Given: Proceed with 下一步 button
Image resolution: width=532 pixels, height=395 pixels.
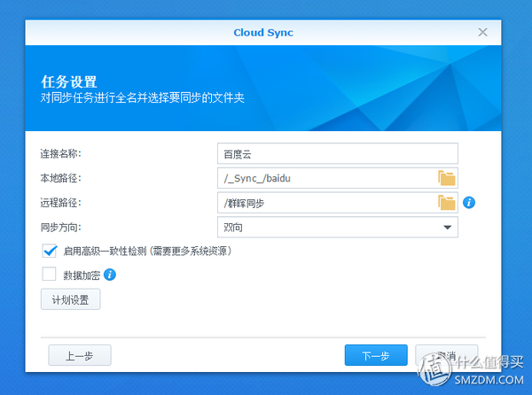Looking at the screenshot, I should tap(376, 355).
